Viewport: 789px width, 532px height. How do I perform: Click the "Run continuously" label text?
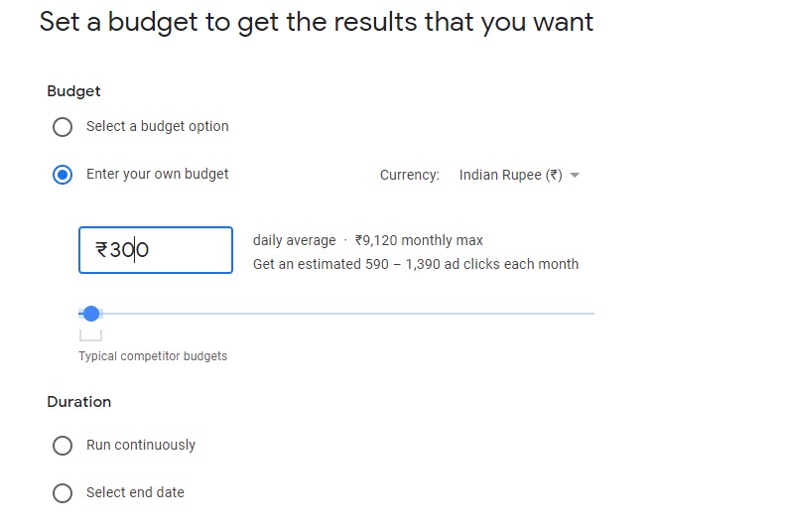coord(141,445)
